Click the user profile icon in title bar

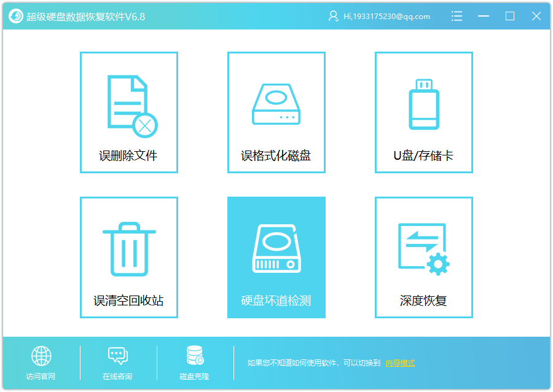click(x=333, y=17)
